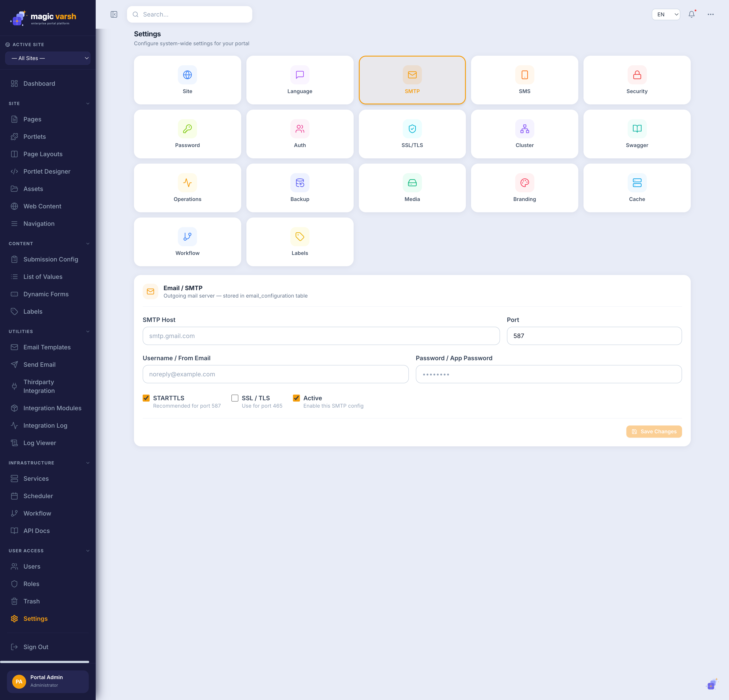Open Send Email in the sidebar
This screenshot has height=700, width=729.
(48, 365)
